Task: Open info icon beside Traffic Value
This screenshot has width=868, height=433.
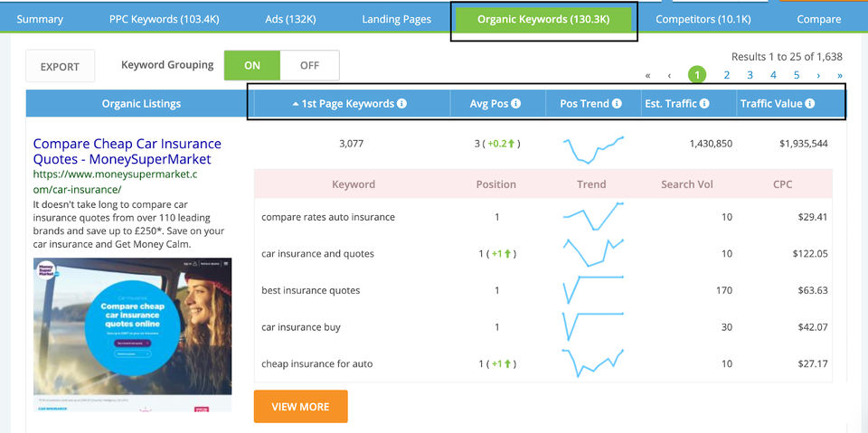Action: pos(810,104)
